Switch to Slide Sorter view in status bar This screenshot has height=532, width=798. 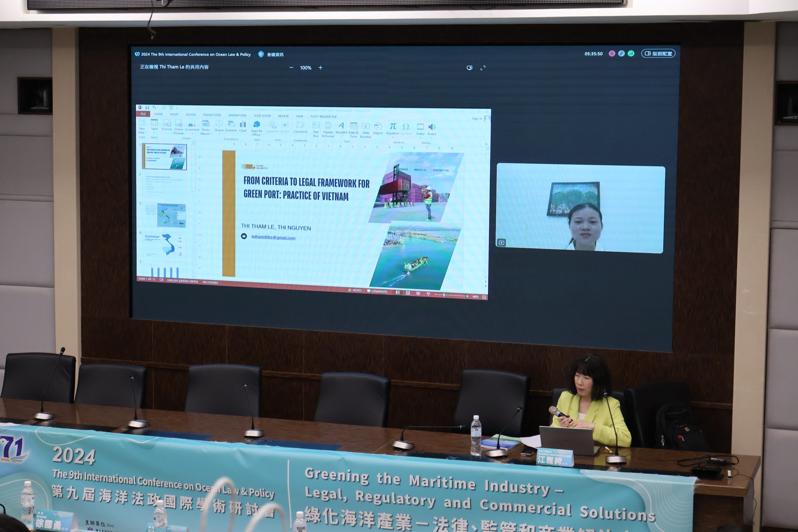pos(408,293)
